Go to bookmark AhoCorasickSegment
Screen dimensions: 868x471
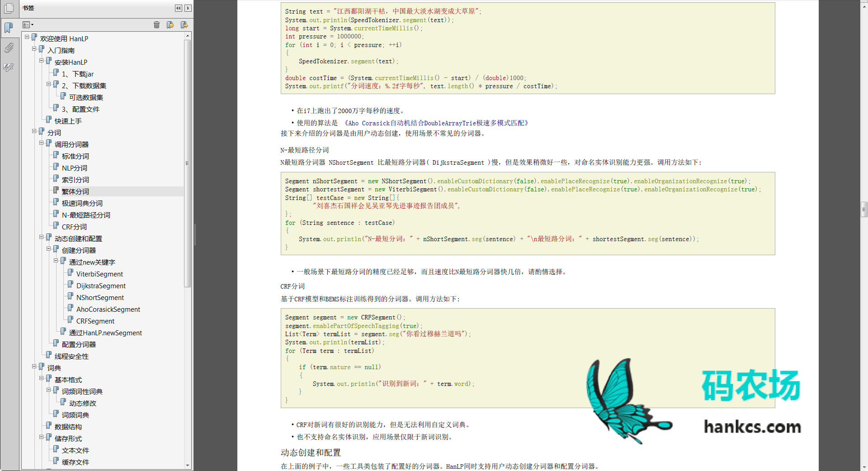108,309
